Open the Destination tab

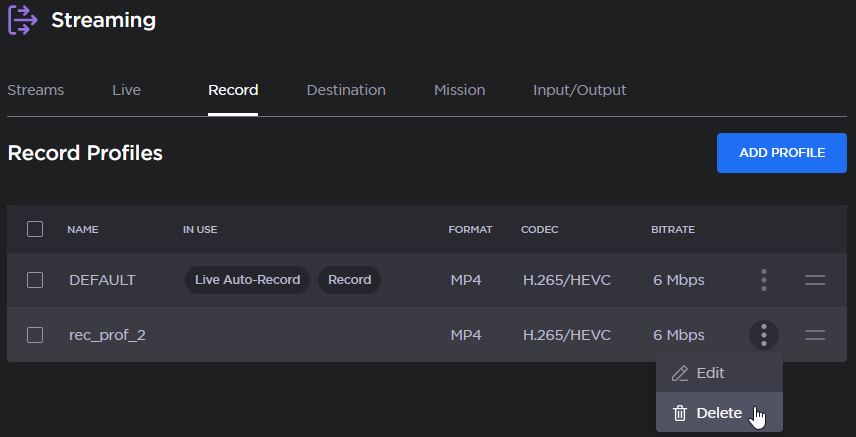click(x=346, y=90)
